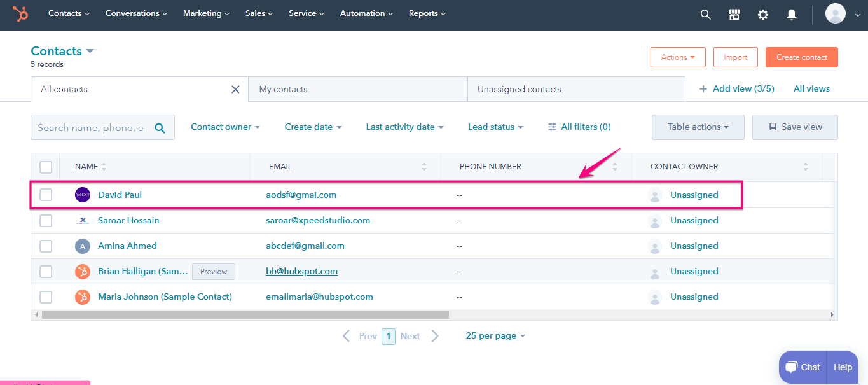
Task: Click the search magnifier in contact search box
Action: (x=160, y=128)
